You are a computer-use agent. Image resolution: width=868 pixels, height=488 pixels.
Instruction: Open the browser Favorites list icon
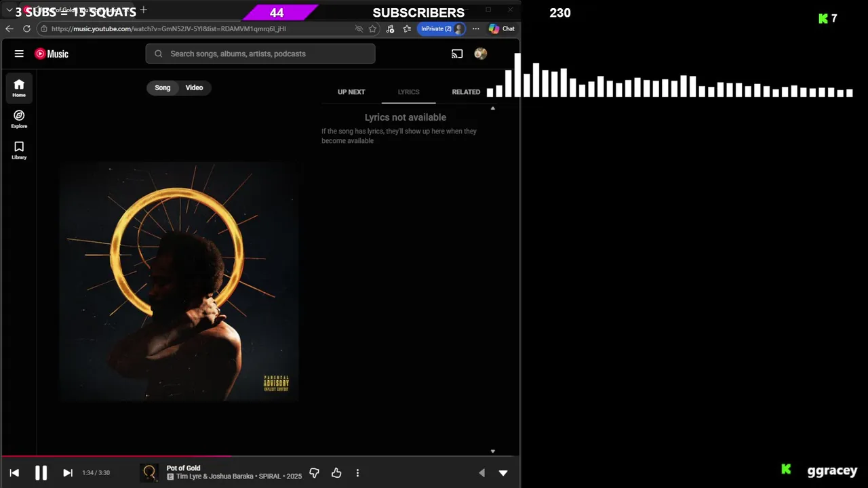click(x=407, y=28)
